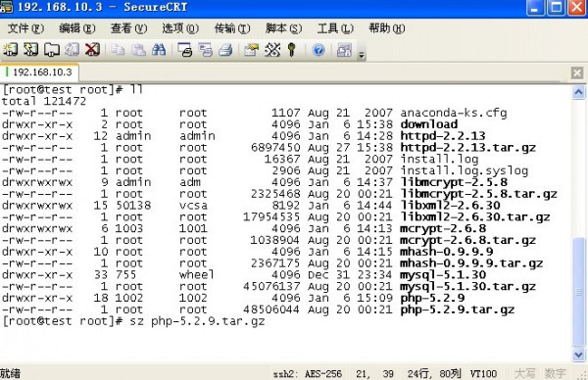
Task: Select the 192.168.10.3 session tab
Action: [39, 71]
